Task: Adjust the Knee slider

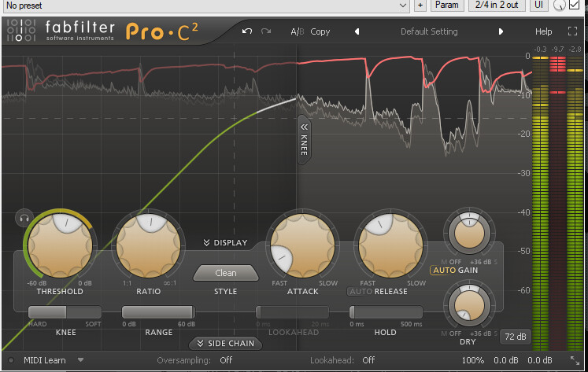Action: 65,311
